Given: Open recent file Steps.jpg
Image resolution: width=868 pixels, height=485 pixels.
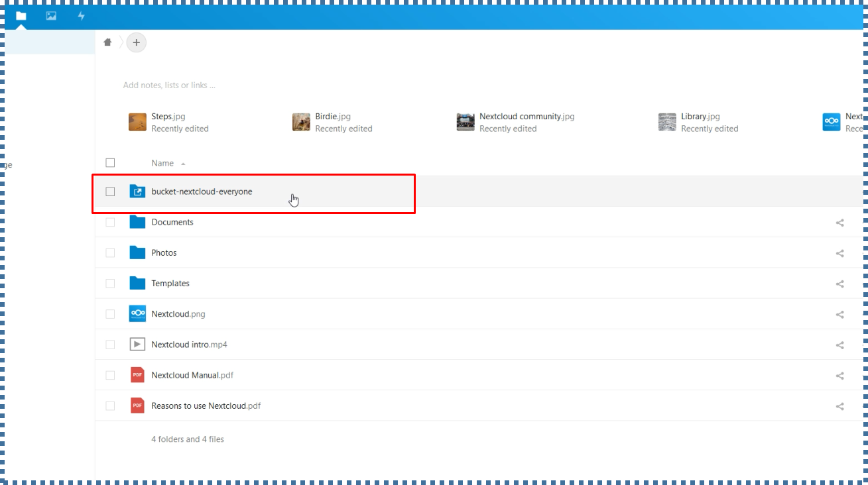Looking at the screenshot, I should pyautogui.click(x=168, y=122).
